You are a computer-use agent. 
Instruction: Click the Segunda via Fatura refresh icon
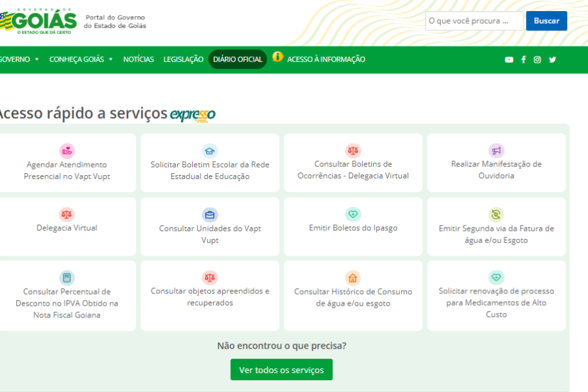click(496, 215)
